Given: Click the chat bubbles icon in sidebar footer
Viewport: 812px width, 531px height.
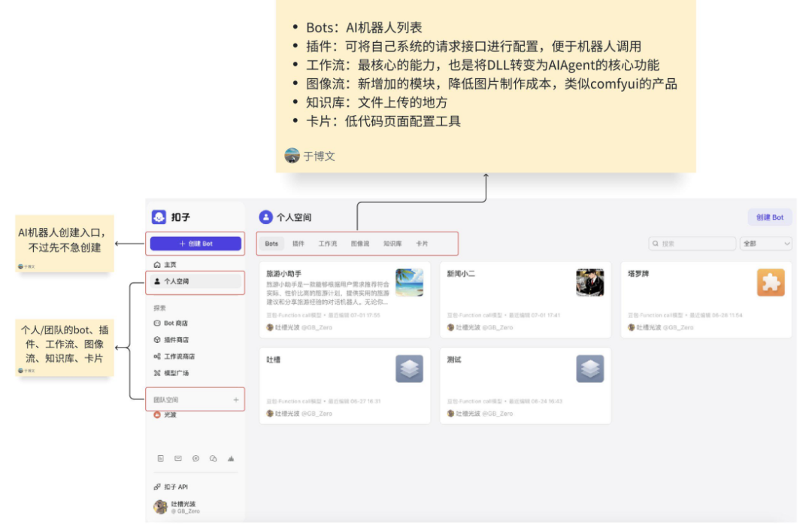Looking at the screenshot, I should [x=214, y=459].
